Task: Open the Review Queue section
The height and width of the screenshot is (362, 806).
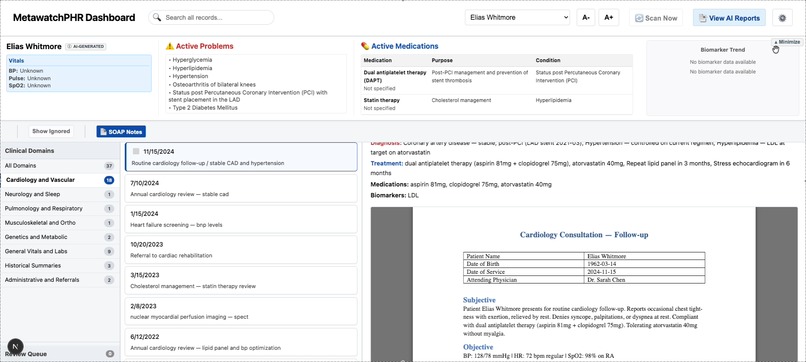Action: tap(60, 354)
